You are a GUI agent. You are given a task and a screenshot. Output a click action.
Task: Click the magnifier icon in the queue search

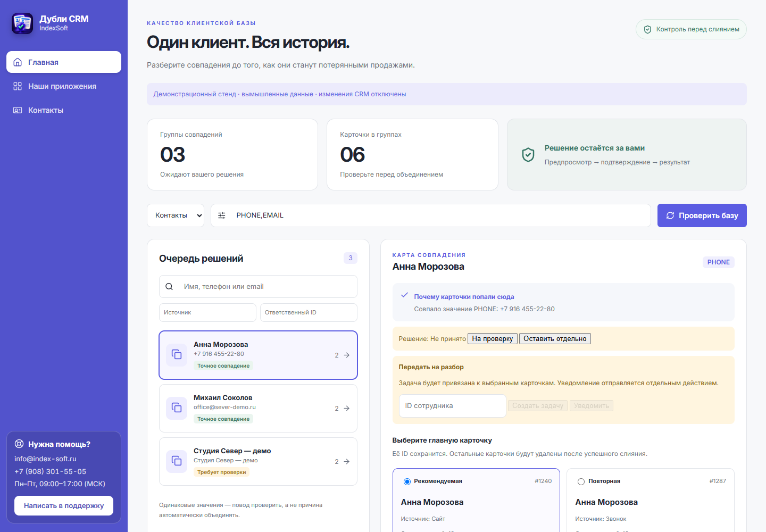(x=169, y=286)
